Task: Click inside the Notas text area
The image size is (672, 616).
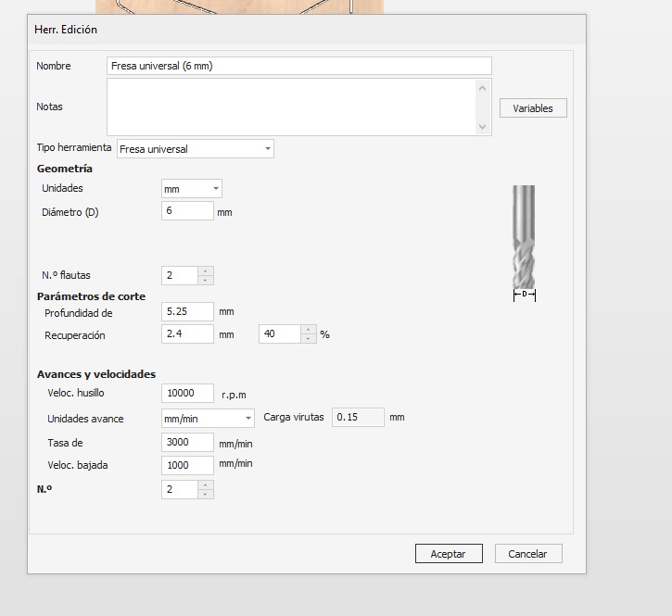Action: [x=291, y=107]
